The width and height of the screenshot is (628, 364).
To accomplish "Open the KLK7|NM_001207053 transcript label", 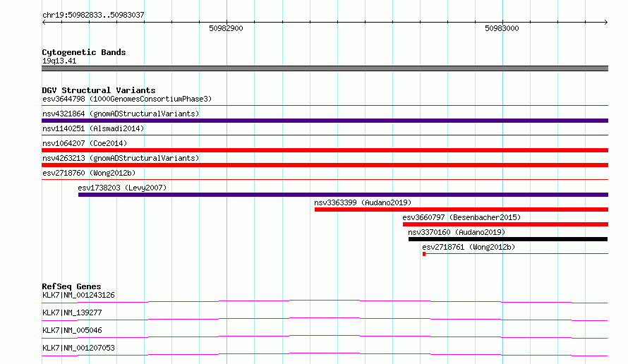I will pos(78,348).
